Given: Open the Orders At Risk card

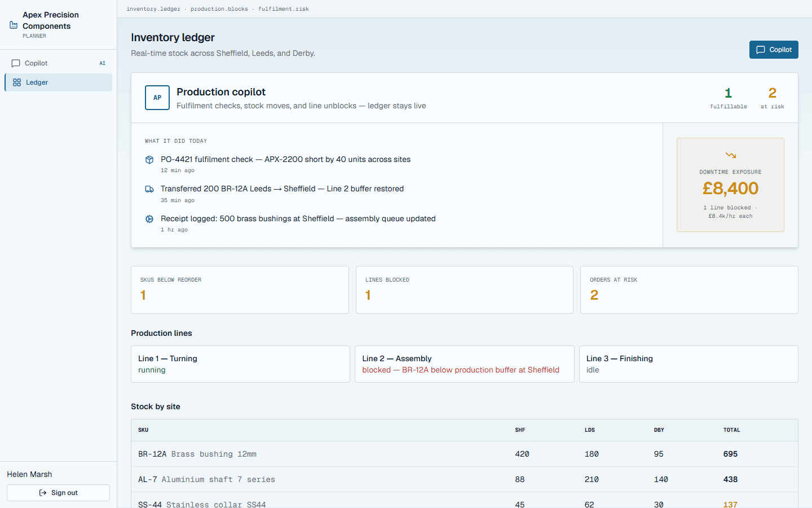Looking at the screenshot, I should coord(689,290).
